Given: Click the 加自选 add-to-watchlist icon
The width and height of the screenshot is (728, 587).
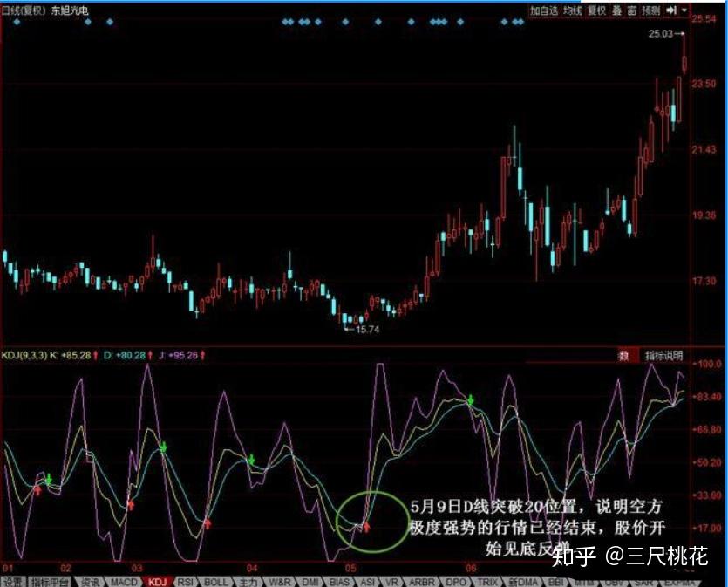Looking at the screenshot, I should click(x=543, y=10).
